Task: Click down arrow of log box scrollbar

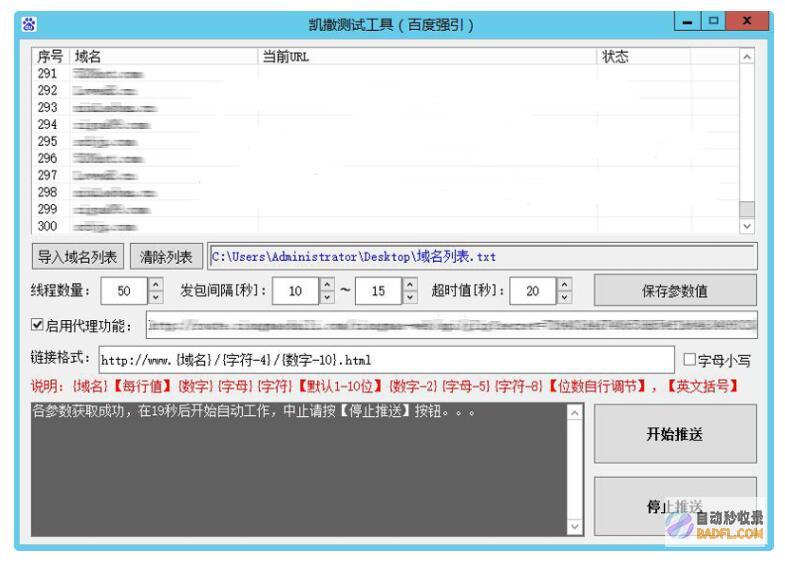Action: pos(575,526)
